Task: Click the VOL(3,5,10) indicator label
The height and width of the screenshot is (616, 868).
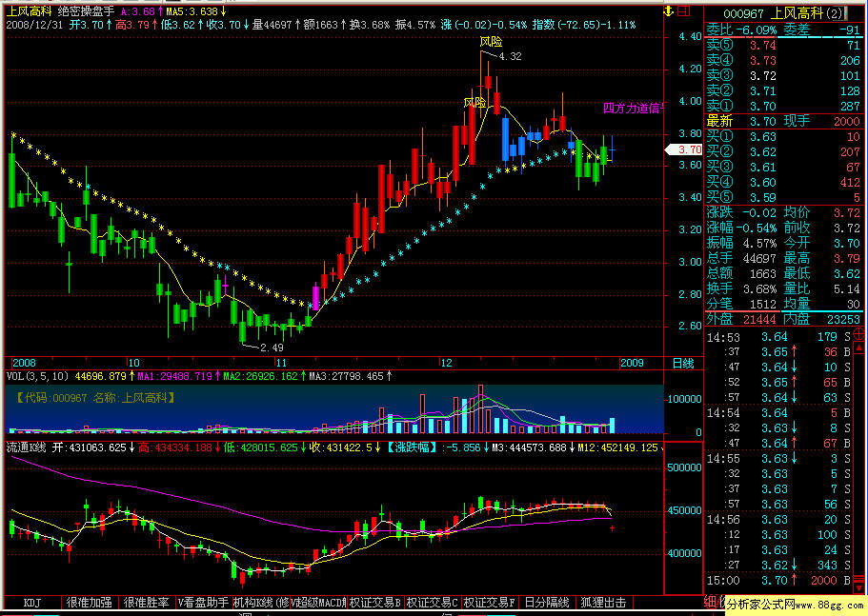Action: (38, 377)
